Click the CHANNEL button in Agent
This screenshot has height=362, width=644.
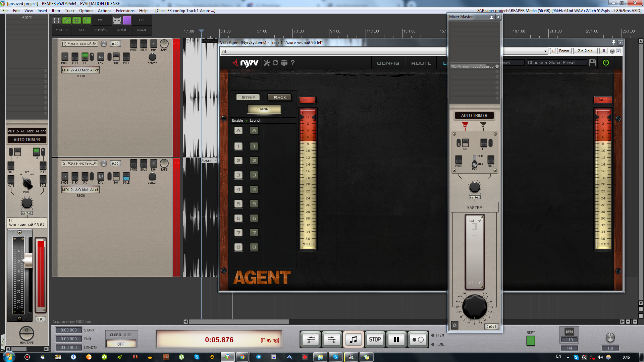tap(264, 109)
